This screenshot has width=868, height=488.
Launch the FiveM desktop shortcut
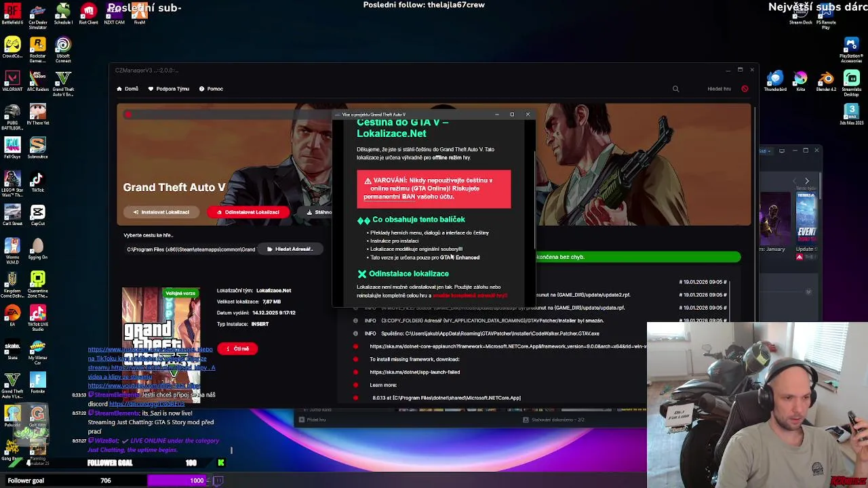tap(139, 14)
